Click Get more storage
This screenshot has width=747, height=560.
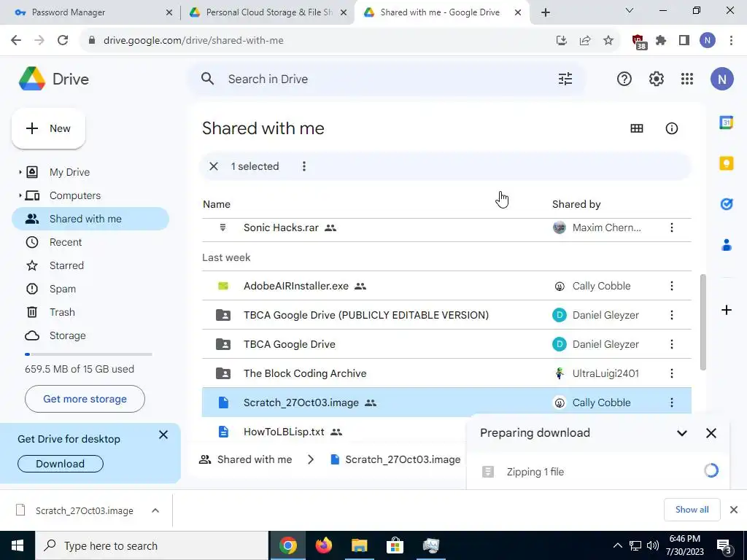[x=85, y=399]
